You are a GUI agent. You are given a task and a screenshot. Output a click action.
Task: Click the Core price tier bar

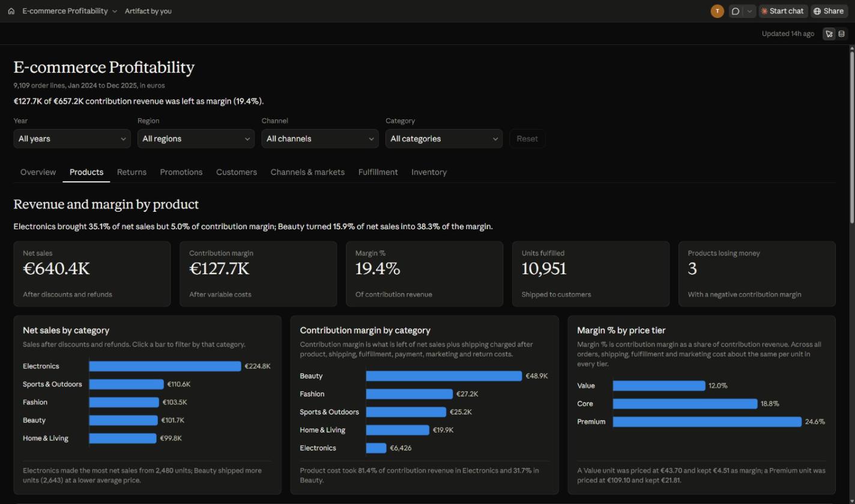point(685,404)
